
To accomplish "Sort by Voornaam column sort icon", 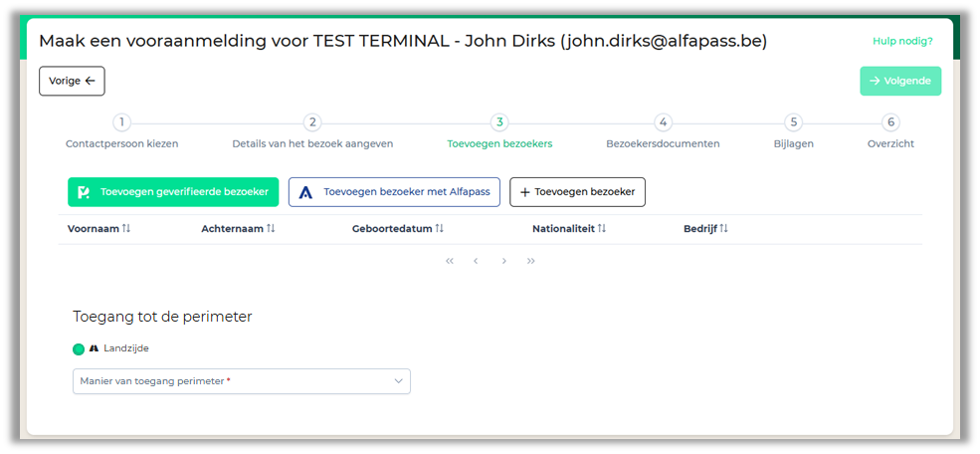I will point(126,229).
